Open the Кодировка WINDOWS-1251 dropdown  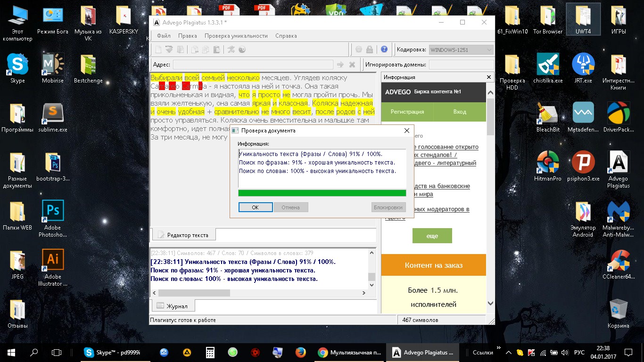coord(461,49)
